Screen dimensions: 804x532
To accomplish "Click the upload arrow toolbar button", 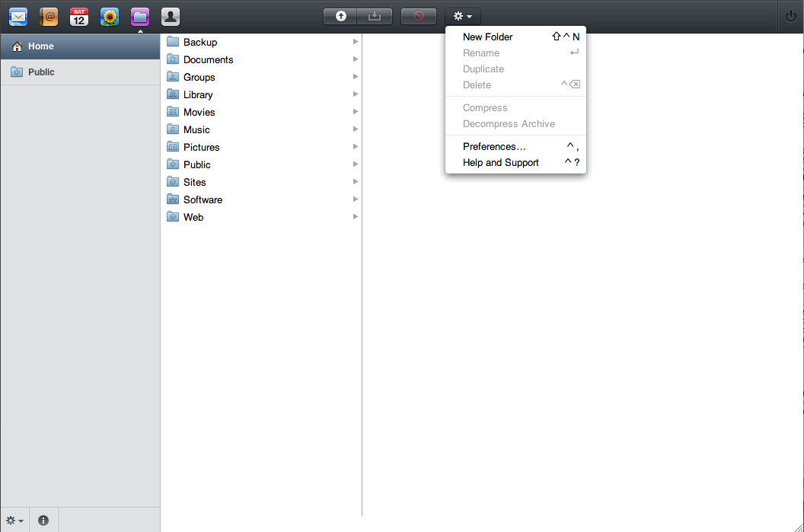I will tap(340, 17).
